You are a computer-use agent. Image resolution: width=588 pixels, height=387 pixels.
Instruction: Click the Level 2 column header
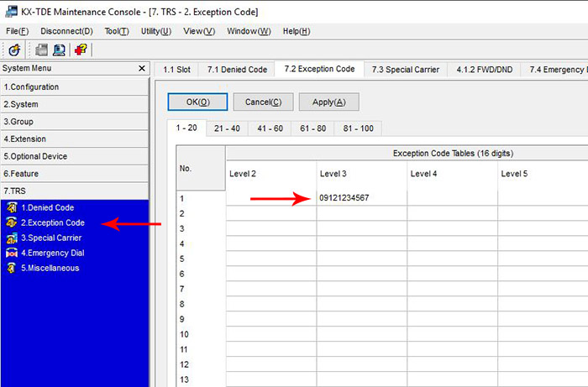pyautogui.click(x=271, y=174)
